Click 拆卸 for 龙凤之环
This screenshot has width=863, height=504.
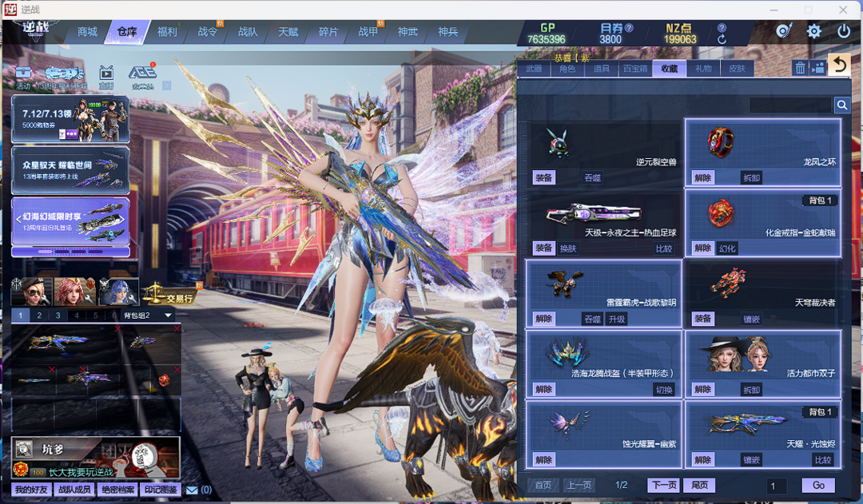[x=751, y=177]
